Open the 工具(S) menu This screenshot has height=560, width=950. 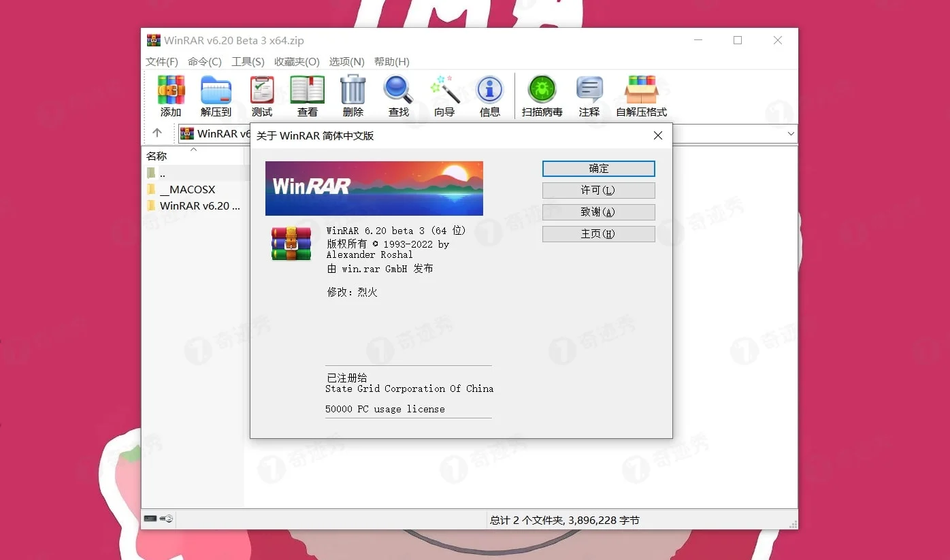click(248, 61)
